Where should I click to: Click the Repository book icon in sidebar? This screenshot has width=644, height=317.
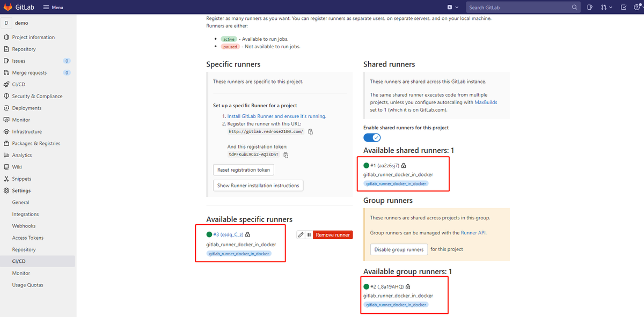click(6, 49)
